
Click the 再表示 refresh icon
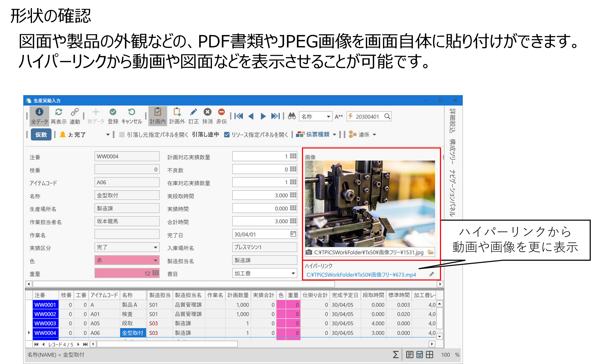coord(59,112)
